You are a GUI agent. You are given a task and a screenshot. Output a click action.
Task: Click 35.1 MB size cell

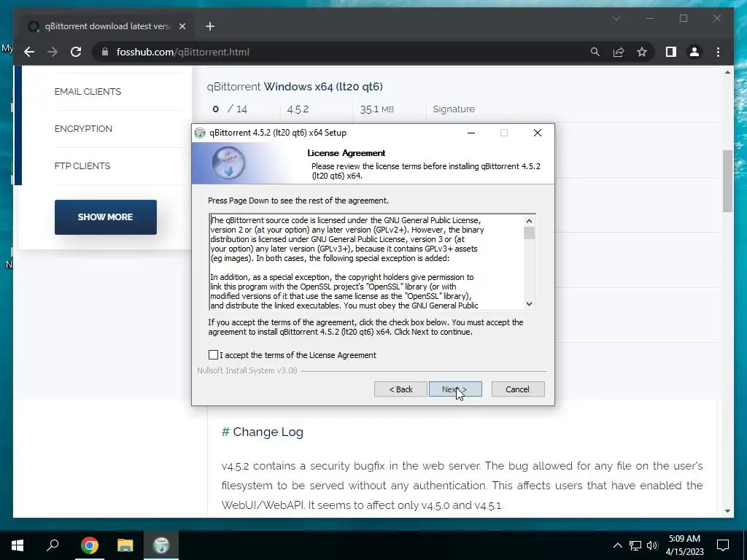pyautogui.click(x=377, y=109)
